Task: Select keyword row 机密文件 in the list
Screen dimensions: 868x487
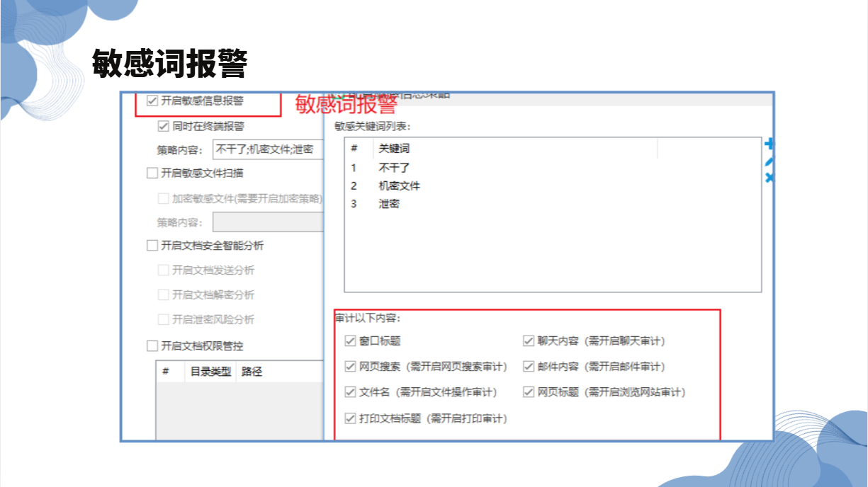Action: pos(399,185)
